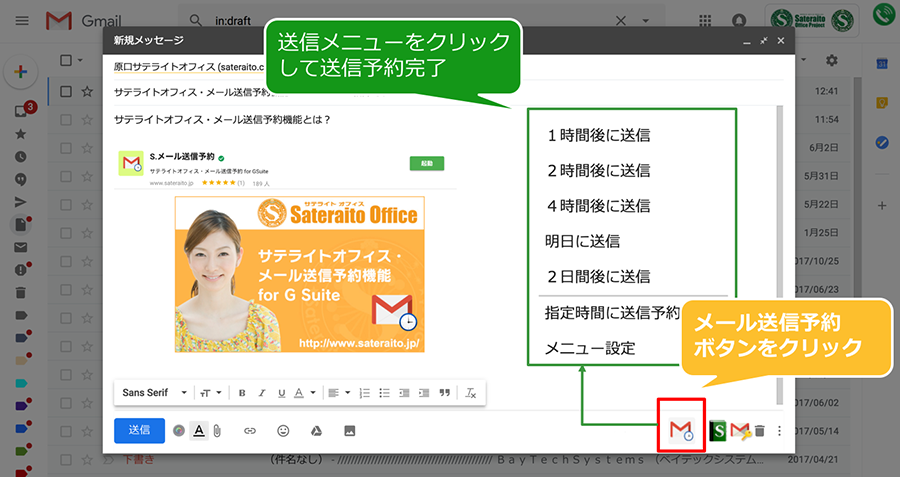Screen dimensions: 900x477
Task: Open the Sans Serif font dropdown
Action: [x=151, y=393]
